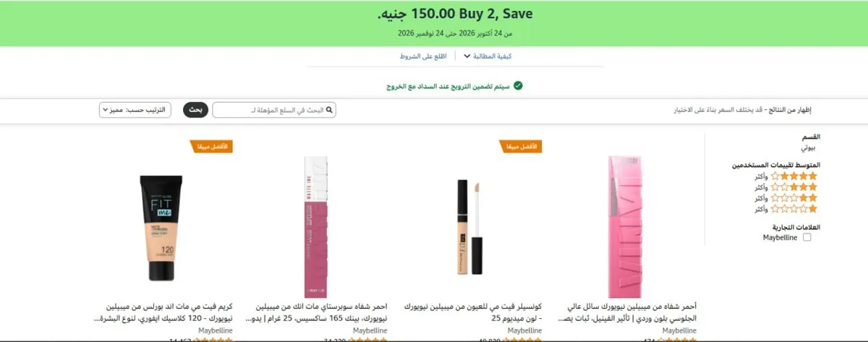Click the green checkmark promotion icon
The width and height of the screenshot is (868, 342).
tap(518, 86)
